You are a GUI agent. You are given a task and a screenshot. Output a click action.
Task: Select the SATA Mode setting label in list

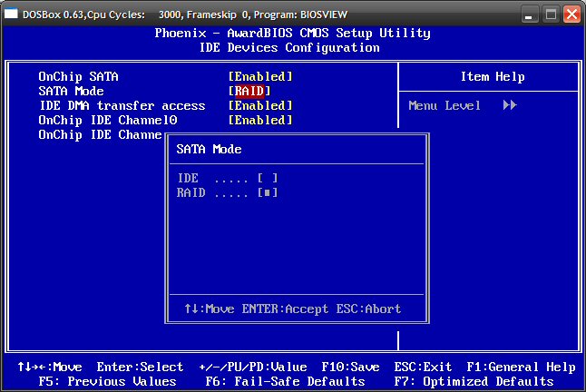[71, 91]
